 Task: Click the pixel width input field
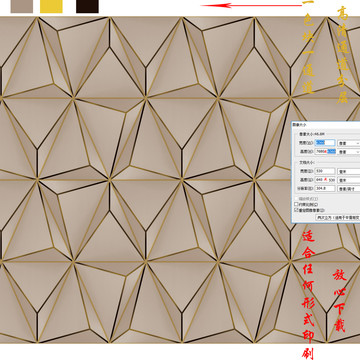point(325,143)
